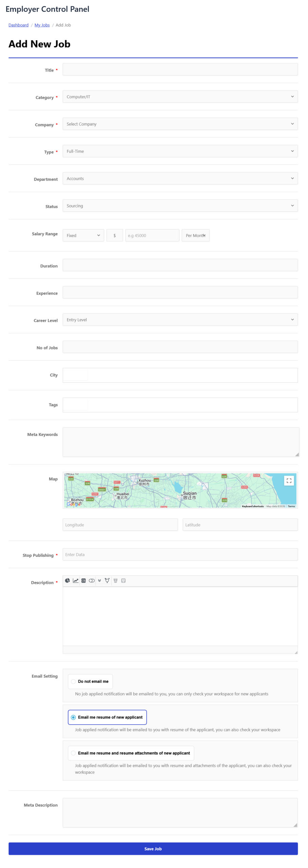Open Keyboard shortcuts on the map
This screenshot has width=308, height=868.
tap(253, 506)
